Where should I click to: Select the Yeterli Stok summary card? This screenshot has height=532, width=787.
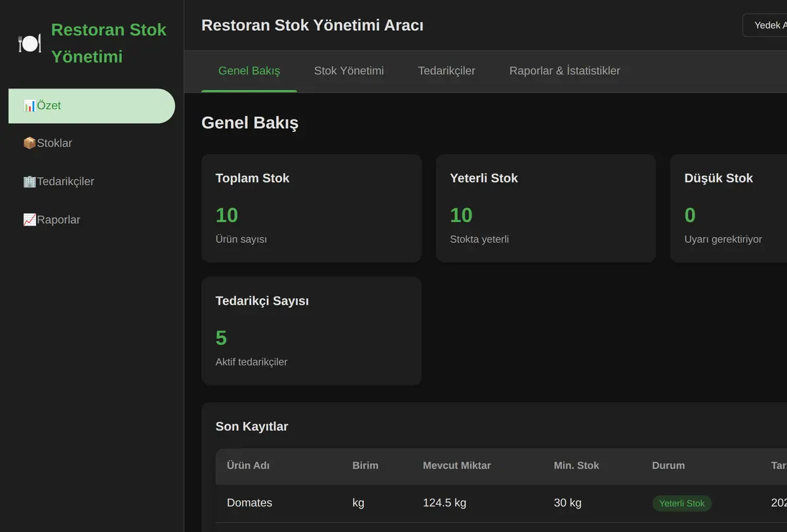pos(546,208)
